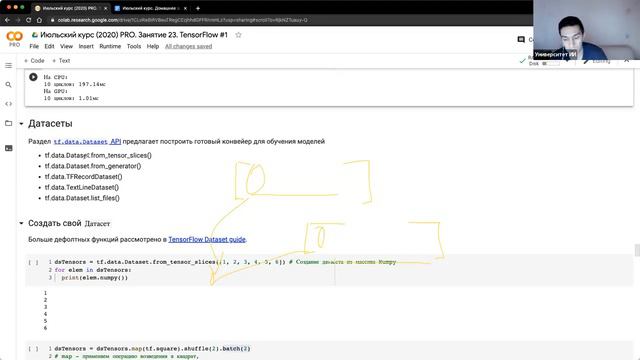The width and height of the screenshot is (640, 360).
Task: Reload the page with the refresh icon
Action: click(x=29, y=20)
